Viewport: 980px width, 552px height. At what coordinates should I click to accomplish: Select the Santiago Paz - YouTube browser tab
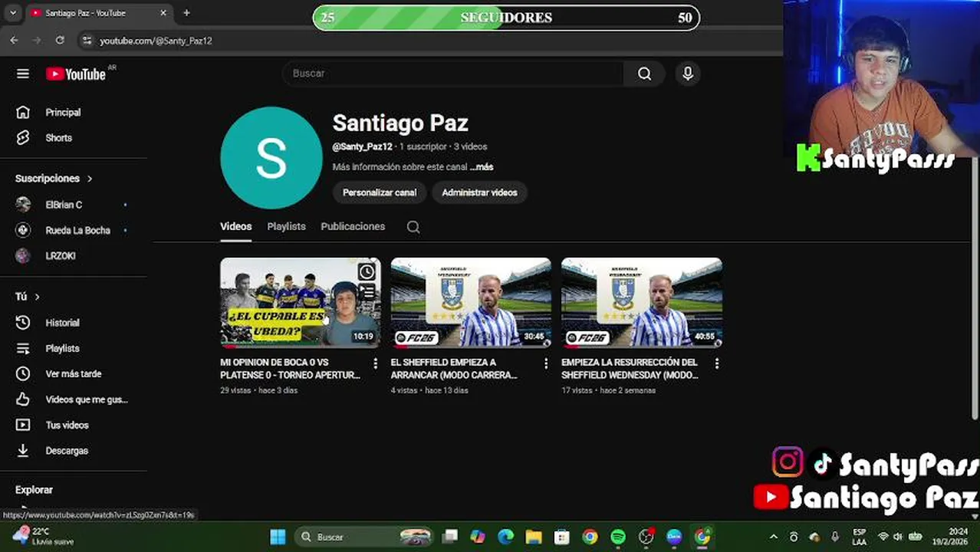[x=98, y=13]
